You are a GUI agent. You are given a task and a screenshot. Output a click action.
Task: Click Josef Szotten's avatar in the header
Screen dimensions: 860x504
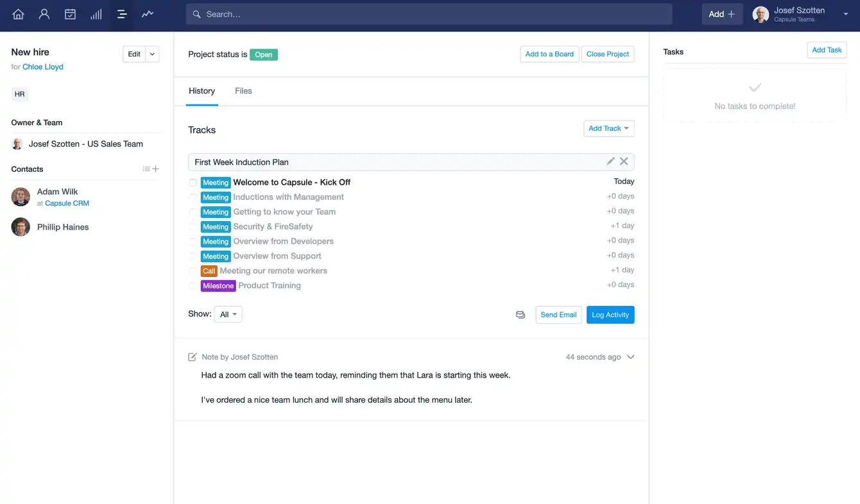pyautogui.click(x=761, y=15)
